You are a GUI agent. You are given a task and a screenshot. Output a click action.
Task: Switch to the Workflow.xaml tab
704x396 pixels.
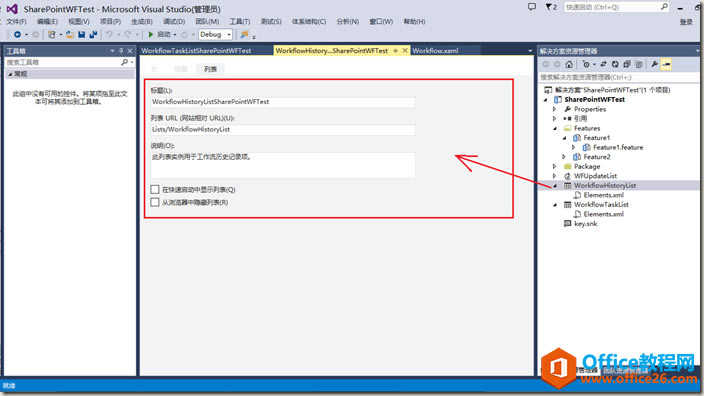click(435, 51)
